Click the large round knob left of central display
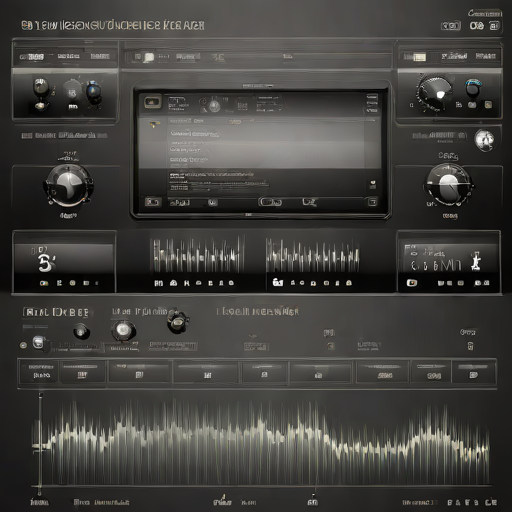 pos(69,185)
